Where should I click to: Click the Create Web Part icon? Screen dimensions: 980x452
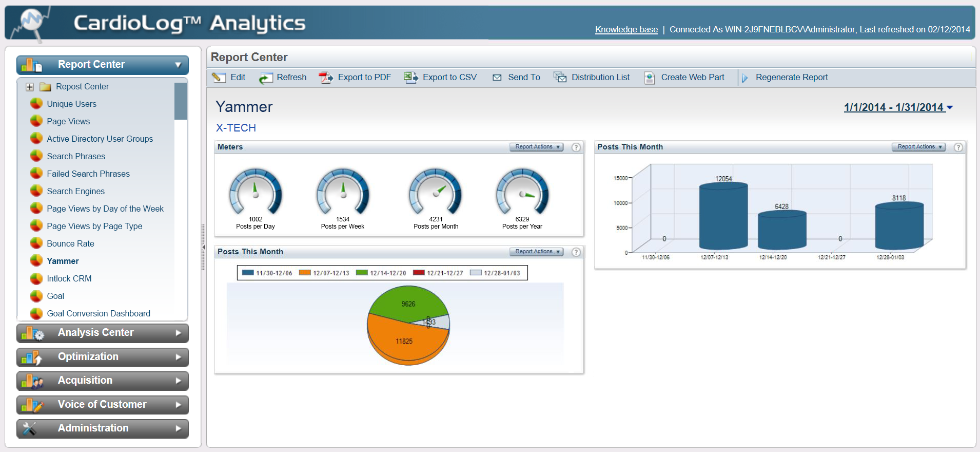[x=650, y=78]
